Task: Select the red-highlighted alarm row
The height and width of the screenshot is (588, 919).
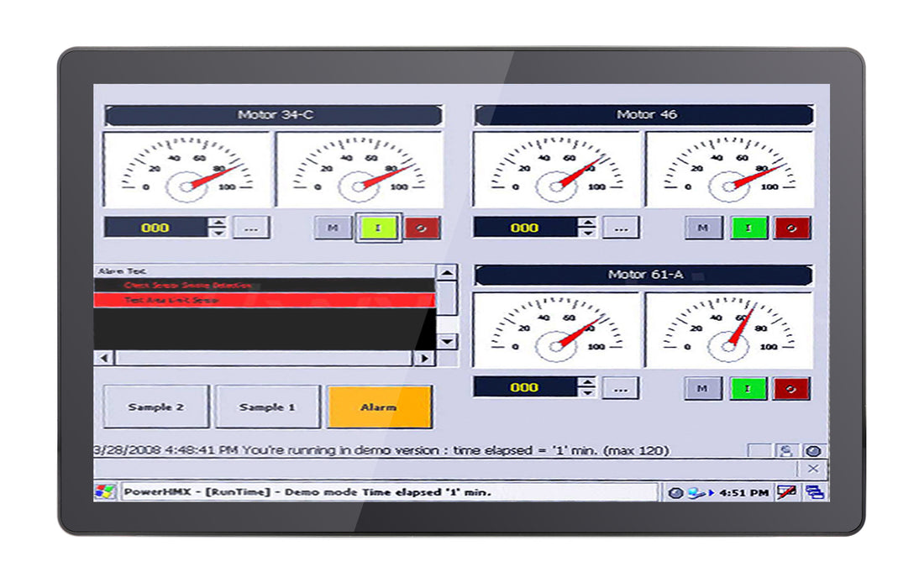Action: coord(265,300)
